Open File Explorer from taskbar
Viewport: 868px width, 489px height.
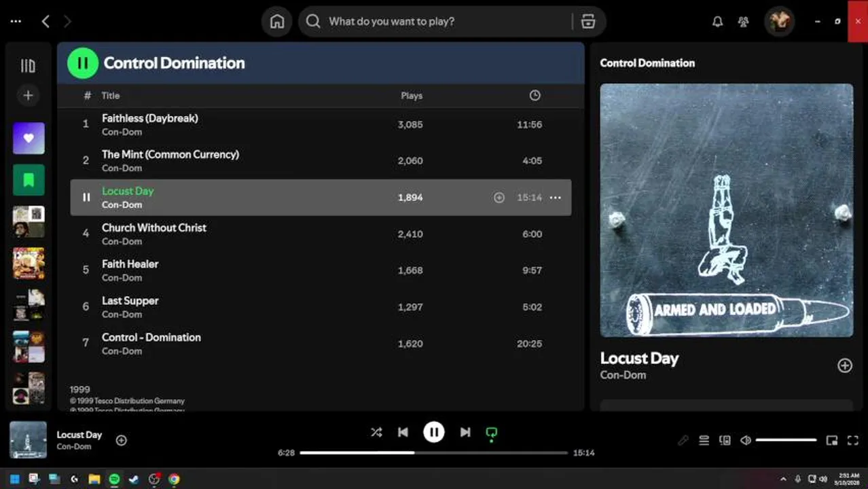tap(94, 479)
